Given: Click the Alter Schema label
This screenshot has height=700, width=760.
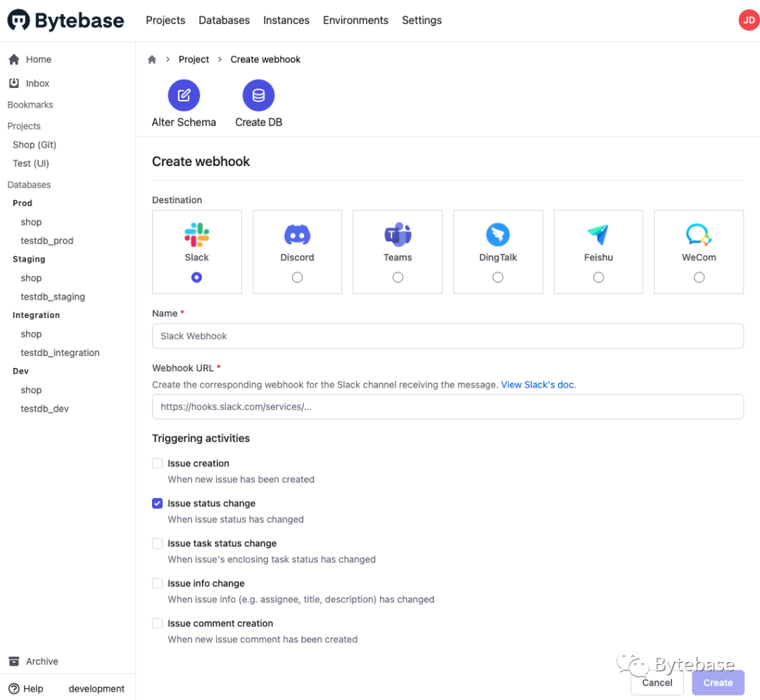Looking at the screenshot, I should click(184, 122).
